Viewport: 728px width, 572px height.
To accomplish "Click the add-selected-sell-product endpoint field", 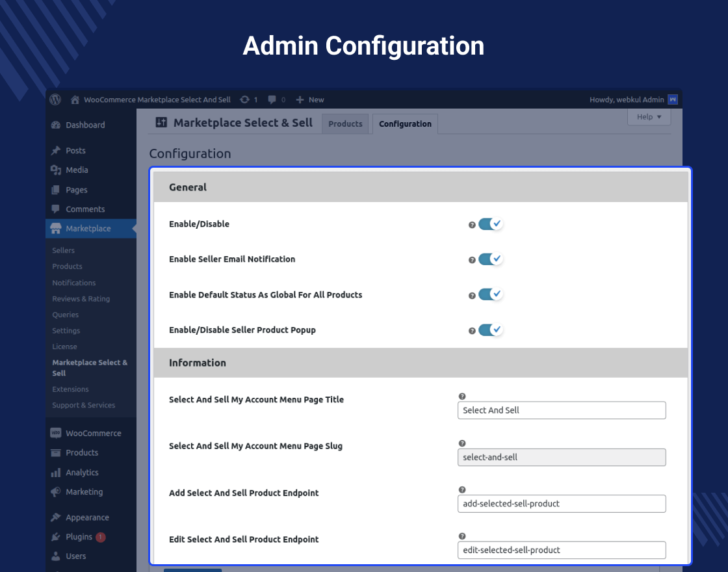I will pyautogui.click(x=562, y=504).
